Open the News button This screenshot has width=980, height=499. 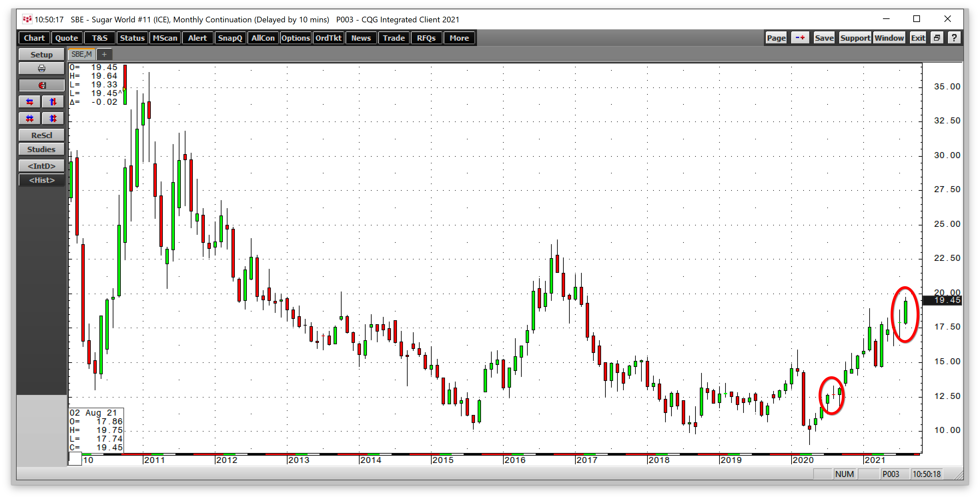click(x=361, y=38)
